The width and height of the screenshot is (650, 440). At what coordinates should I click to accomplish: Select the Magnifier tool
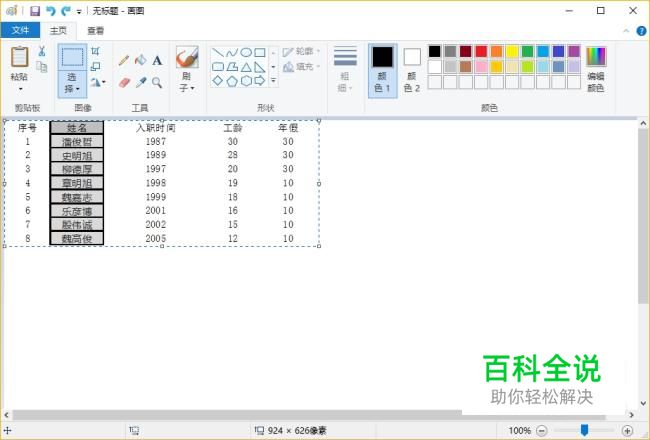tap(157, 83)
